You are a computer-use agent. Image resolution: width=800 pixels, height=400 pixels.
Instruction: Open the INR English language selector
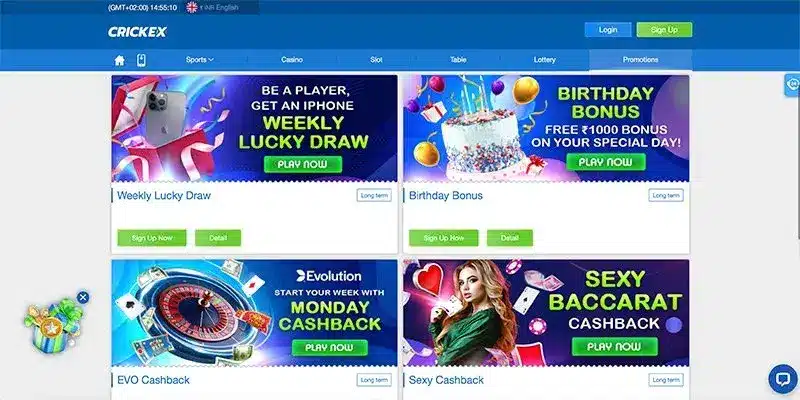[x=223, y=8]
